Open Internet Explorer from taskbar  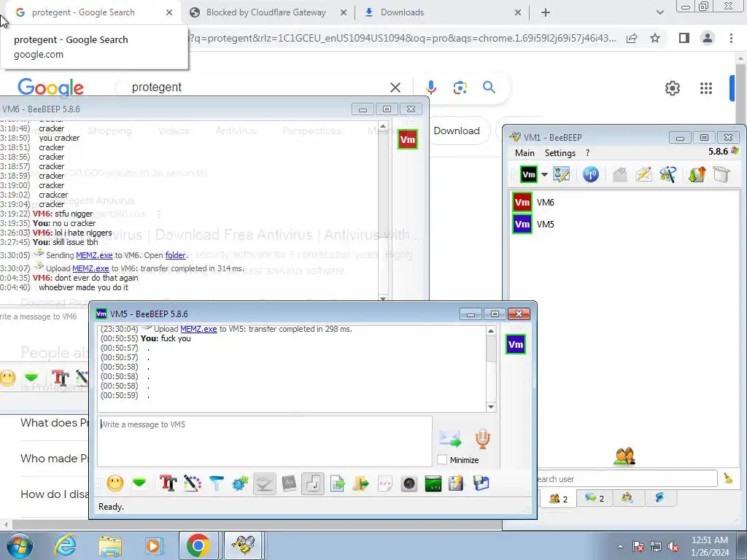click(x=65, y=545)
